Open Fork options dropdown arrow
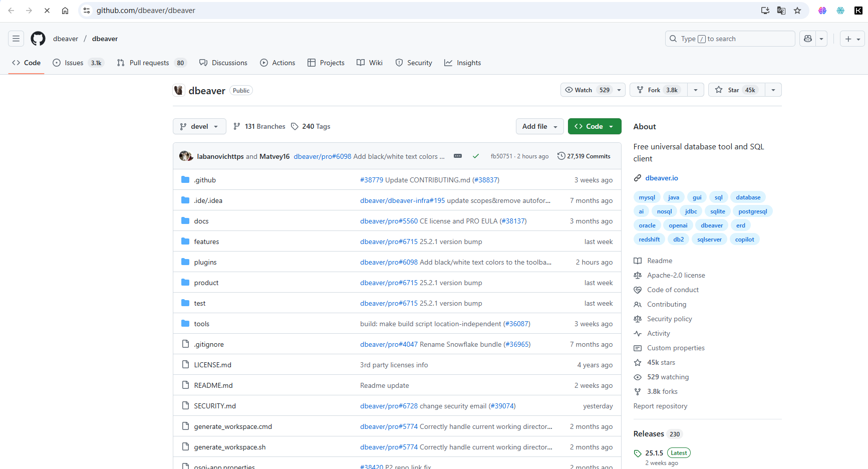 [696, 90]
